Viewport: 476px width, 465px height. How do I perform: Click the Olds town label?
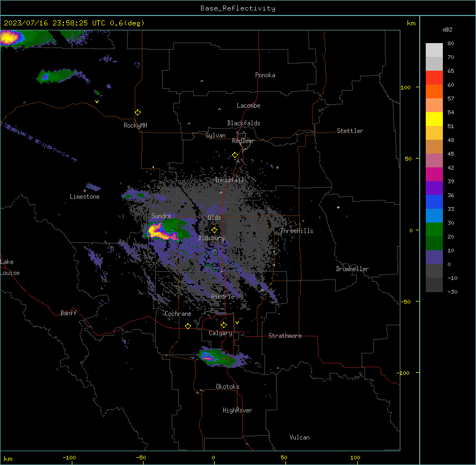(214, 218)
